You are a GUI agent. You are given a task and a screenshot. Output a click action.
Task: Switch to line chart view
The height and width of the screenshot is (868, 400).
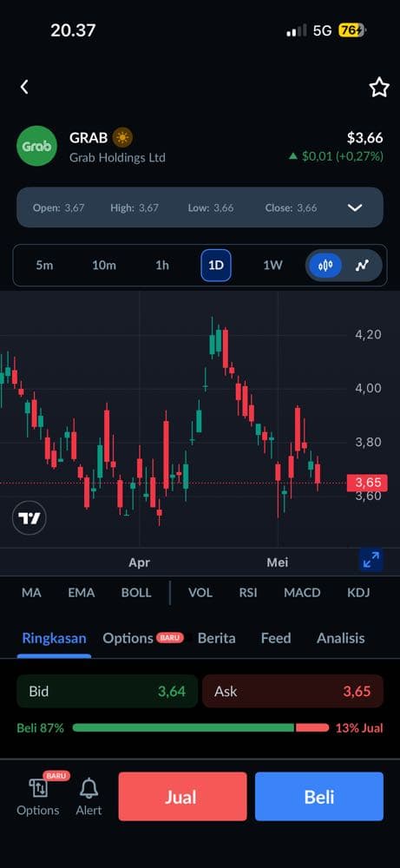click(362, 266)
